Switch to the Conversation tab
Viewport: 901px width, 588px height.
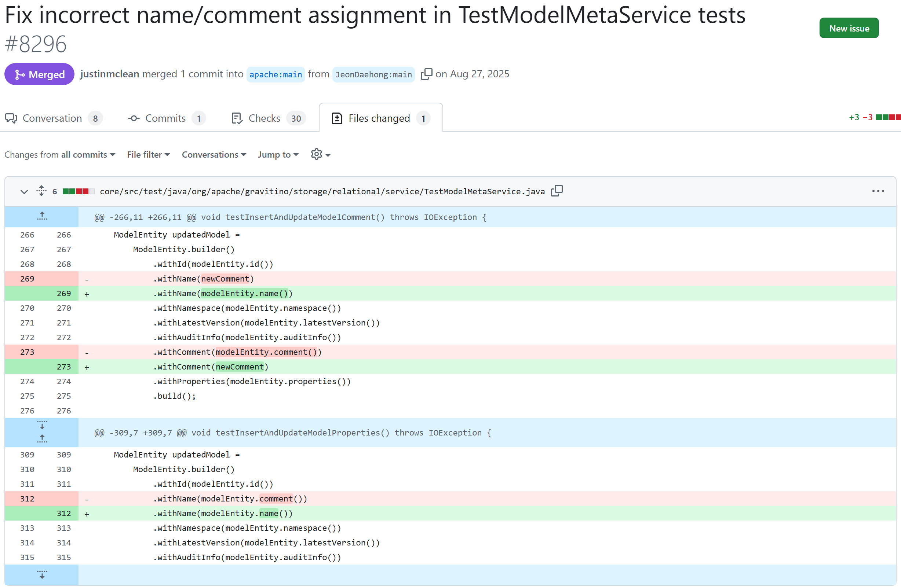pos(54,118)
